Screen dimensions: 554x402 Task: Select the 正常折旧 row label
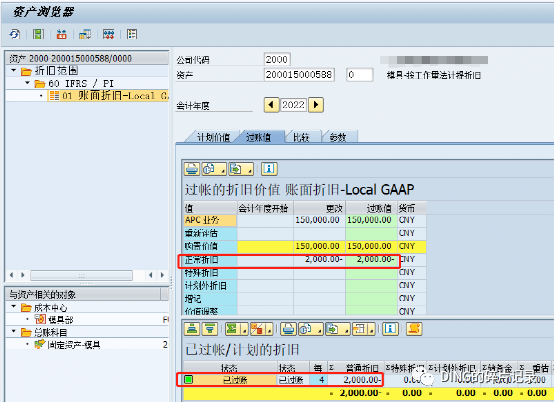210,260
